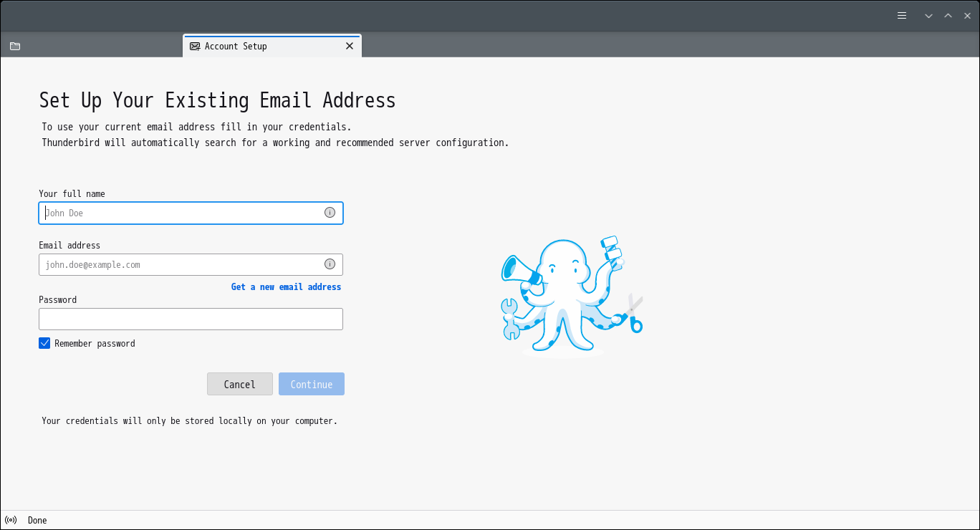Click the online status icon in status bar
This screenshot has height=530, width=980.
(11, 521)
